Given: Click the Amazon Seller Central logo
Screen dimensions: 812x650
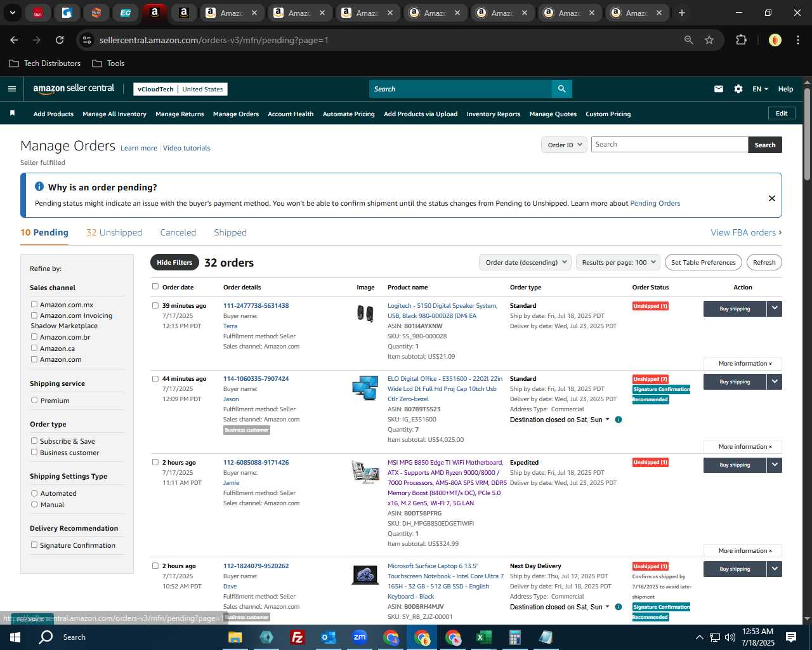Looking at the screenshot, I should pos(74,89).
